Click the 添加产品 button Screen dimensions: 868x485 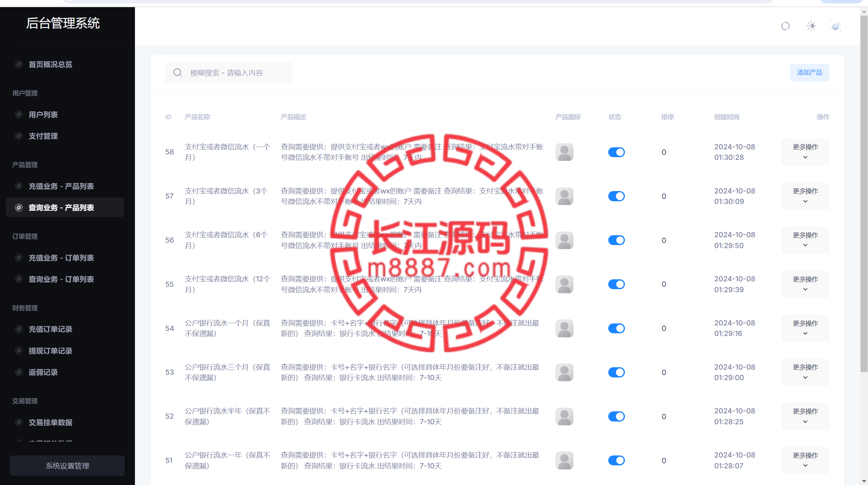point(809,73)
